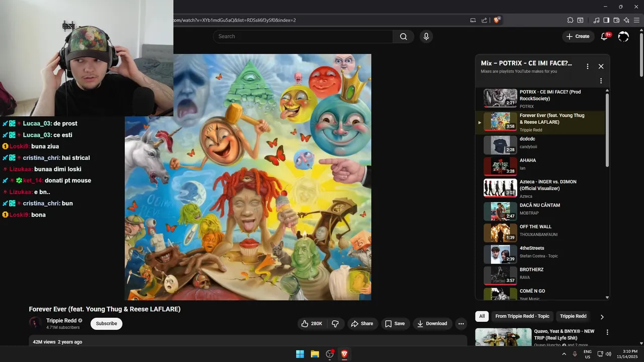Open the media control music note icon

[596, 20]
